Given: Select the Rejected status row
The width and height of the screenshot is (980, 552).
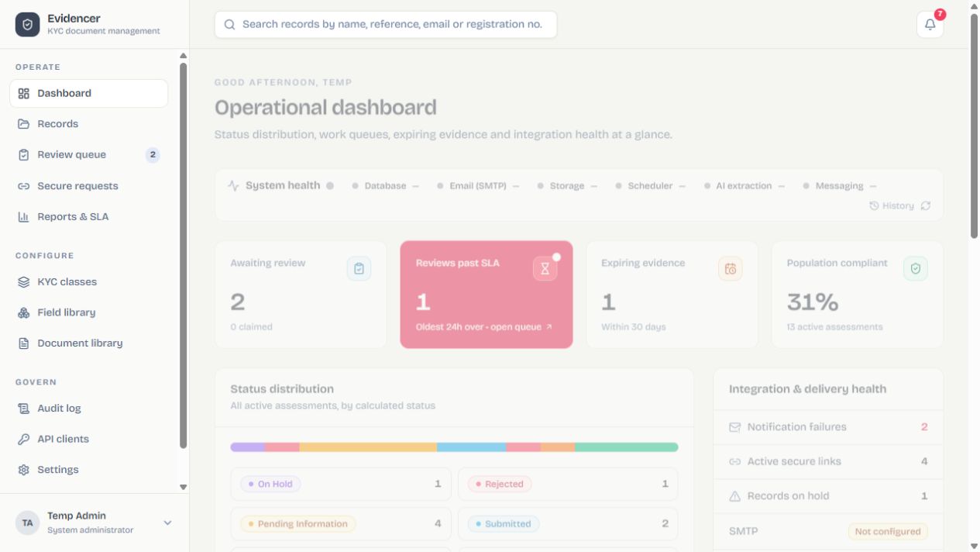Looking at the screenshot, I should click(x=568, y=484).
